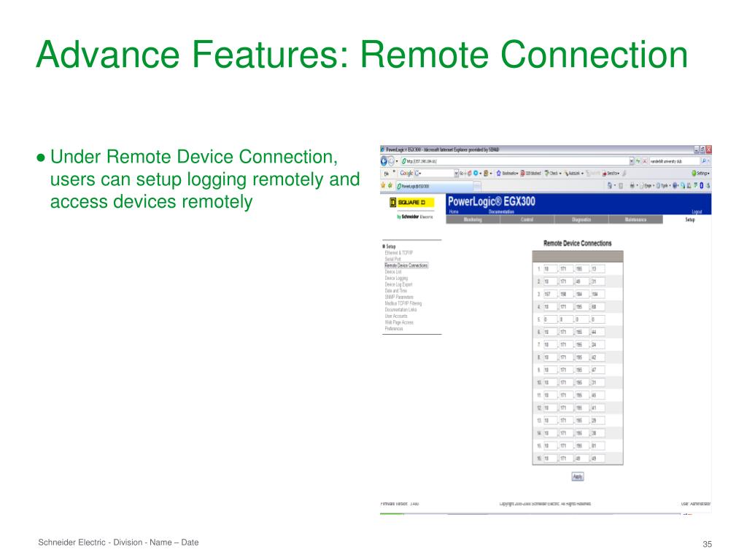Image resolution: width=747 pixels, height=560 pixels.
Task: Open Date and Time setup page
Action: tap(396, 290)
